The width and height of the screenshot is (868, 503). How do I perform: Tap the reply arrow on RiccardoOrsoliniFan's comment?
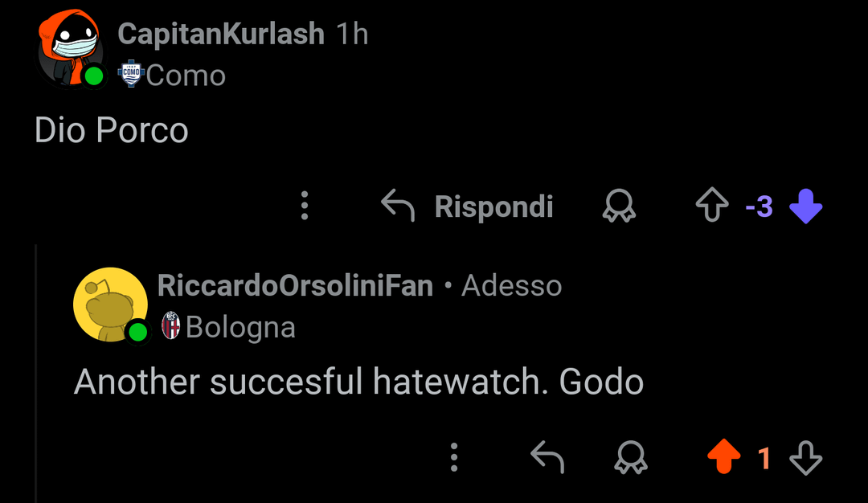pyautogui.click(x=547, y=458)
